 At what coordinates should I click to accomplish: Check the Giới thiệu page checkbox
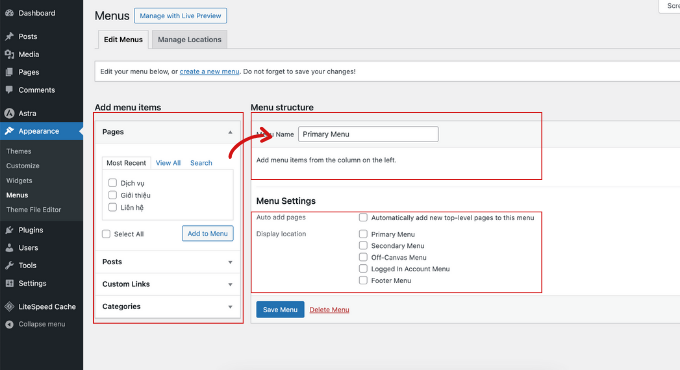coord(112,195)
